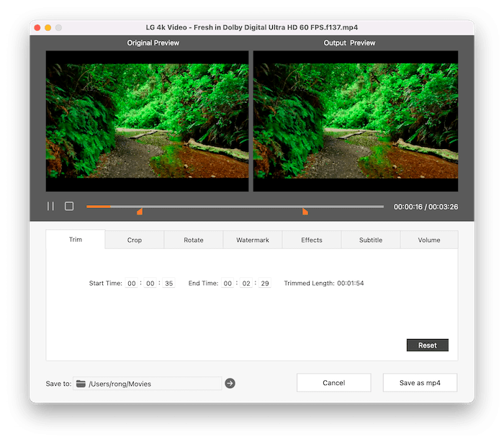This screenshot has width=504, height=442.
Task: Click the Cancel button
Action: click(333, 383)
